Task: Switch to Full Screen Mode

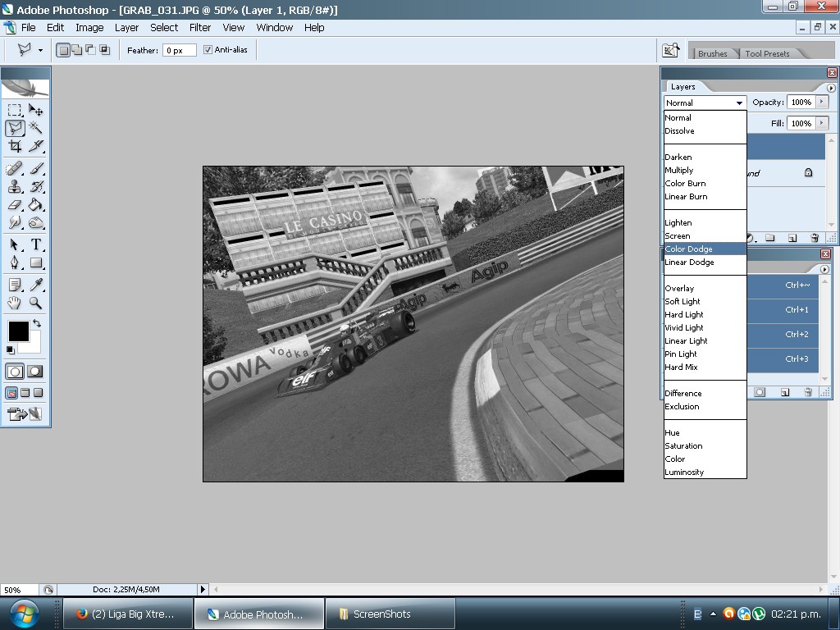Action: click(x=38, y=393)
